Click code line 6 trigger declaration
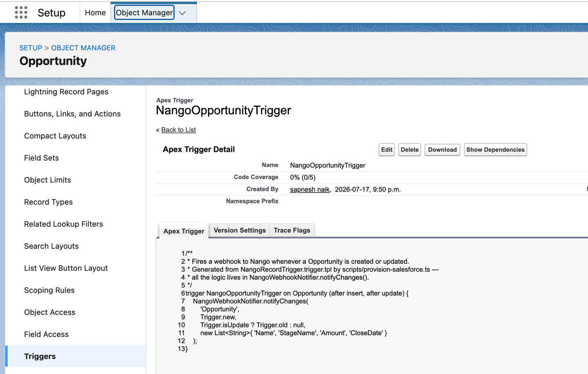Image resolution: width=588 pixels, height=374 pixels. pos(297,293)
